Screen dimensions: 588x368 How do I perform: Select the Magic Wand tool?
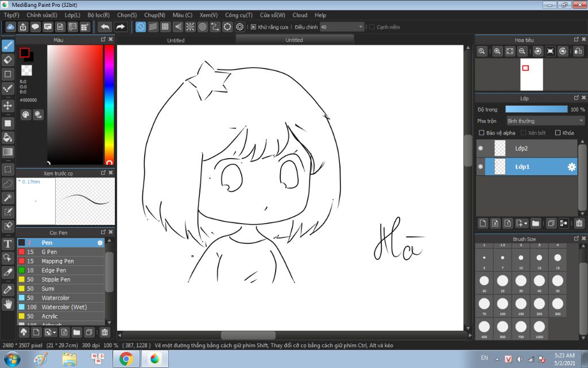pyautogui.click(x=8, y=198)
